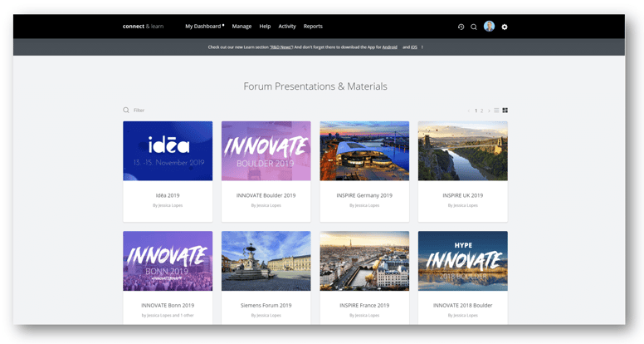Click the 'INNOVATE Bonn 2019' title text
Image resolution: width=644 pixels, height=344 pixels.
click(x=168, y=306)
